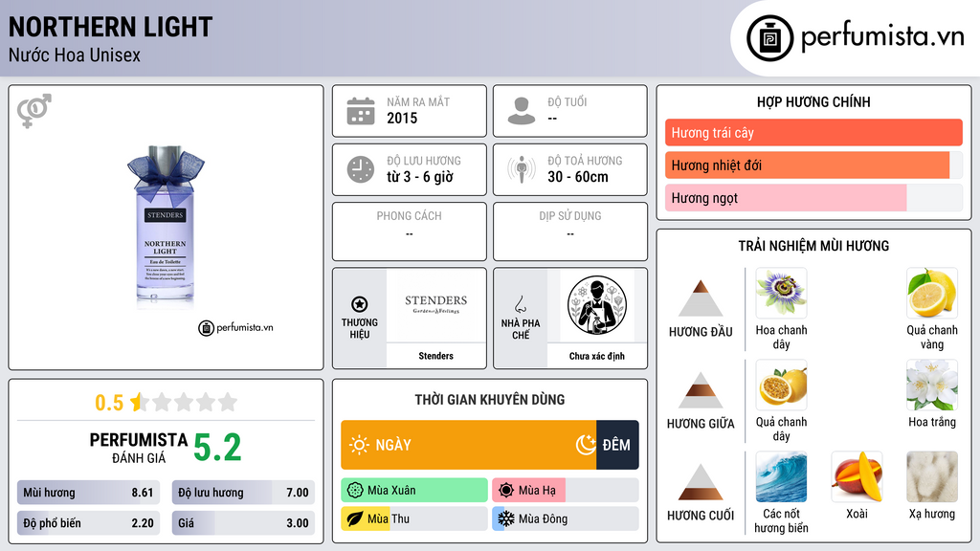Open the Hoa trắng note image

point(932,385)
